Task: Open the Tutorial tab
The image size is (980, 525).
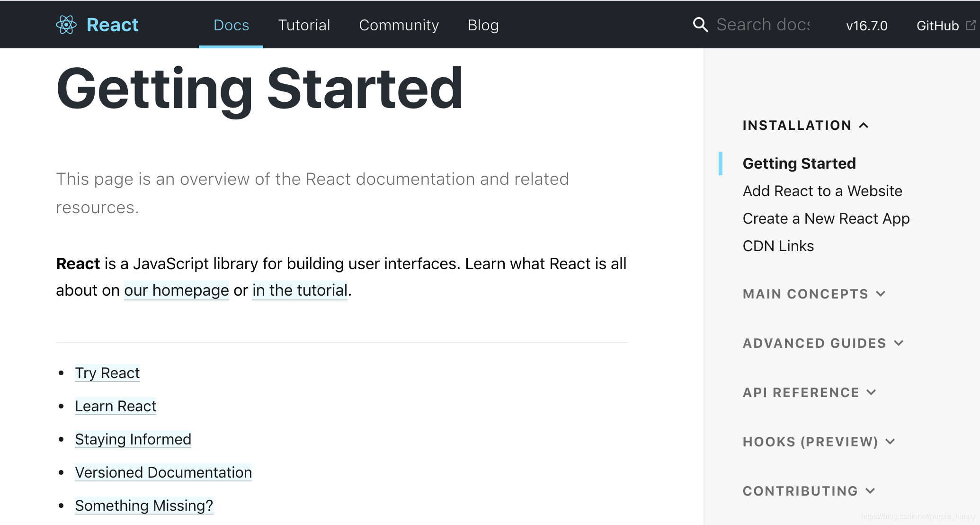Action: coord(304,25)
